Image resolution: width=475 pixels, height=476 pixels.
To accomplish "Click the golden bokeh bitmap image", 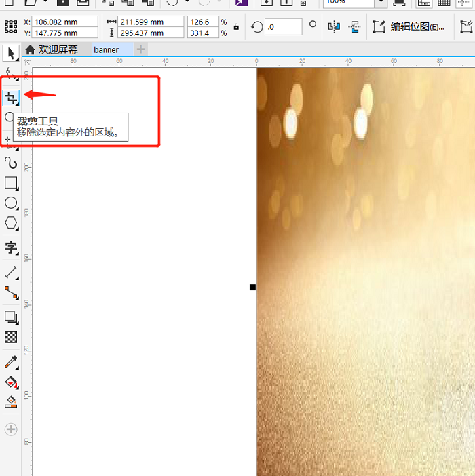I will pos(366,271).
